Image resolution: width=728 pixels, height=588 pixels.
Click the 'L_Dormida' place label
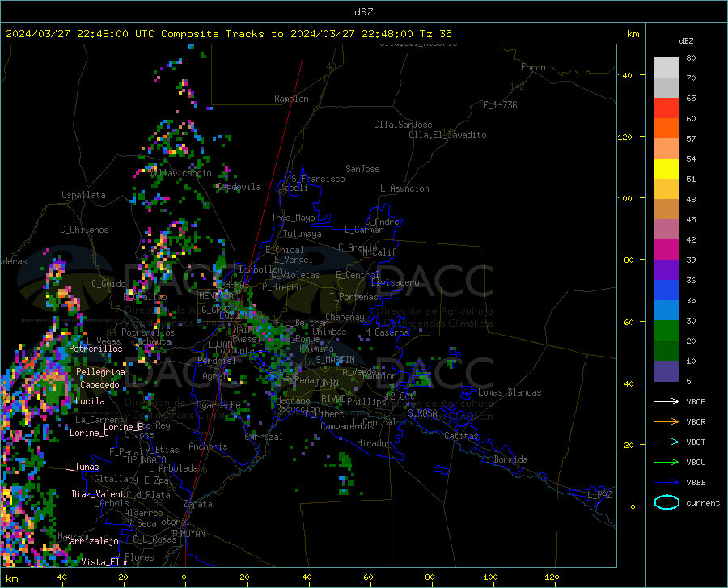506,459
